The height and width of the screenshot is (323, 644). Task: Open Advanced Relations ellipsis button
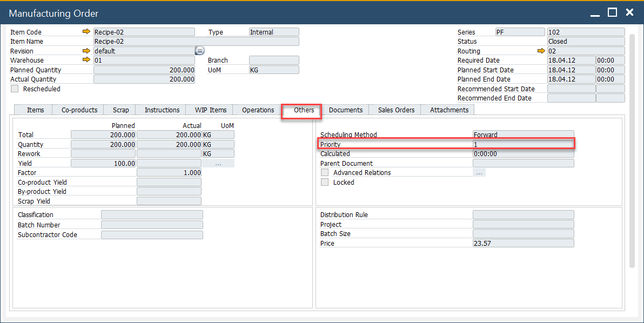[x=479, y=173]
